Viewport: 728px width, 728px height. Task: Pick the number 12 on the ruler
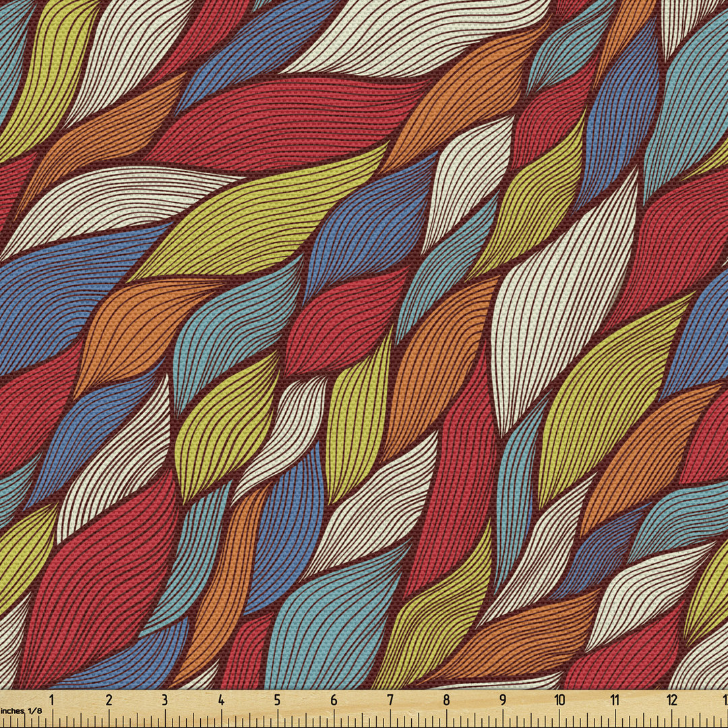point(671,700)
